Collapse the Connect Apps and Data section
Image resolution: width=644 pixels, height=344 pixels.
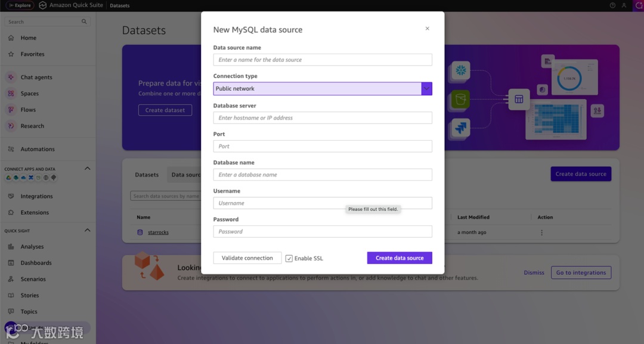88,169
